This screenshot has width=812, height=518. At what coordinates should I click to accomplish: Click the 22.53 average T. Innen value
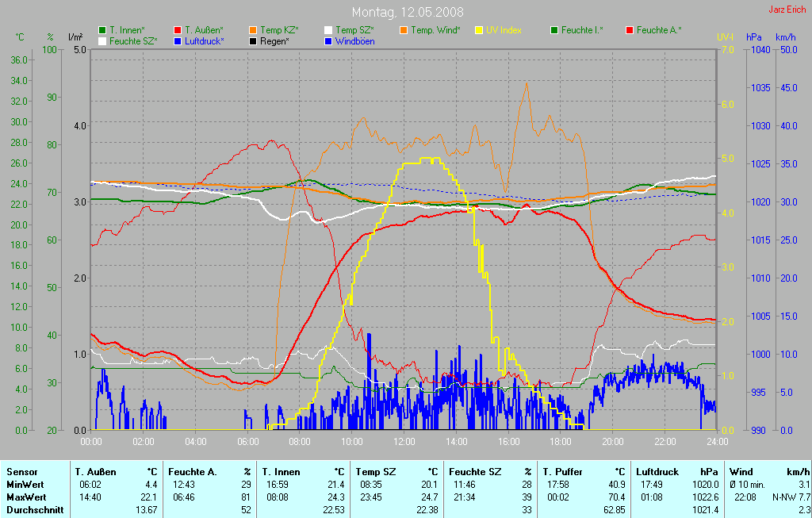click(x=334, y=510)
